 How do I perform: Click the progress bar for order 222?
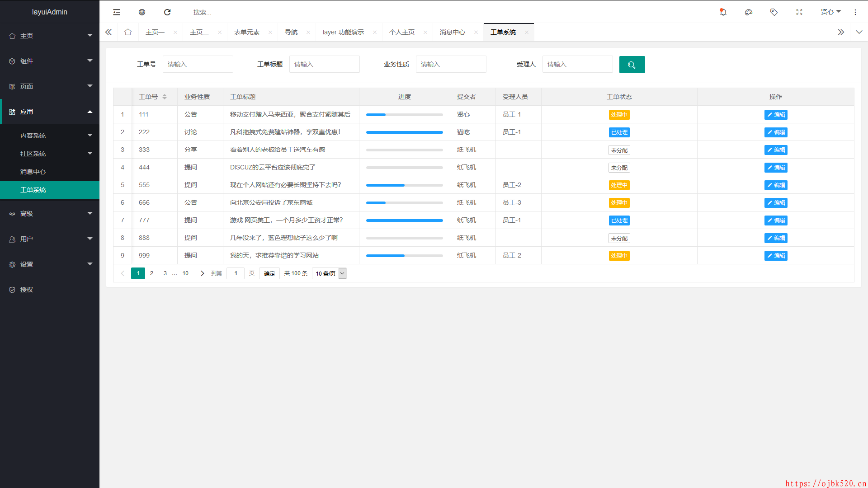405,132
